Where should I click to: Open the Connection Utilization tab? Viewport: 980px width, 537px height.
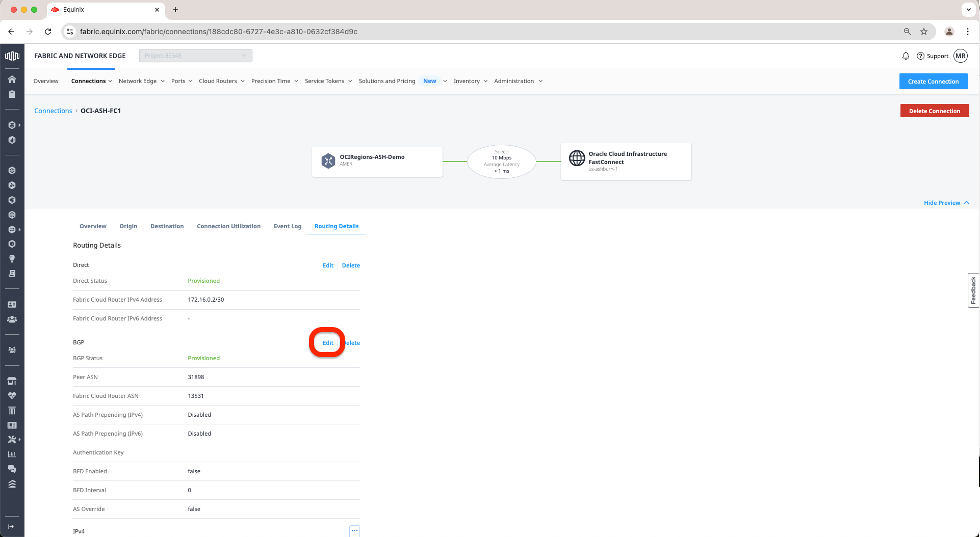228,226
